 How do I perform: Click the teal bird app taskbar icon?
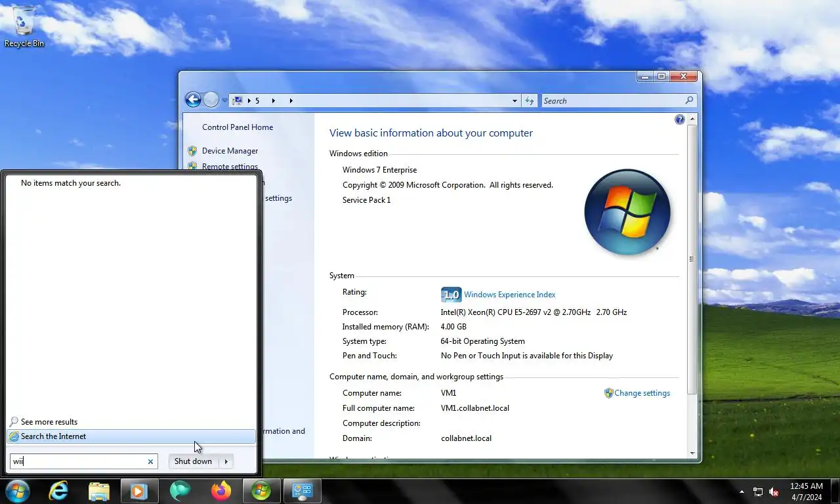click(180, 491)
